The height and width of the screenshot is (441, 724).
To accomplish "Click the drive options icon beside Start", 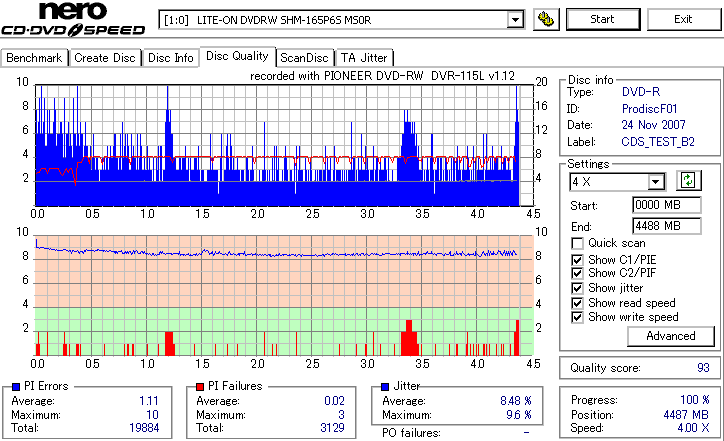I will click(546, 19).
